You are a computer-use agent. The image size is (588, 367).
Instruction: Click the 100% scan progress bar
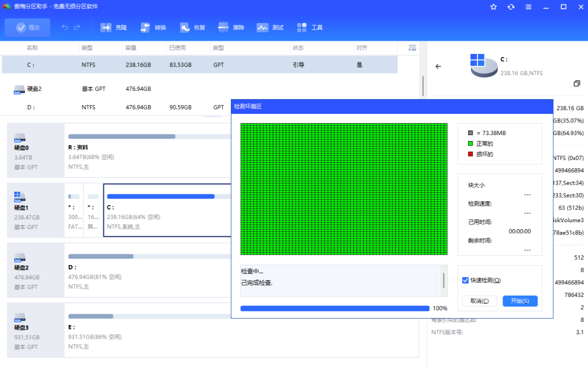(334, 308)
